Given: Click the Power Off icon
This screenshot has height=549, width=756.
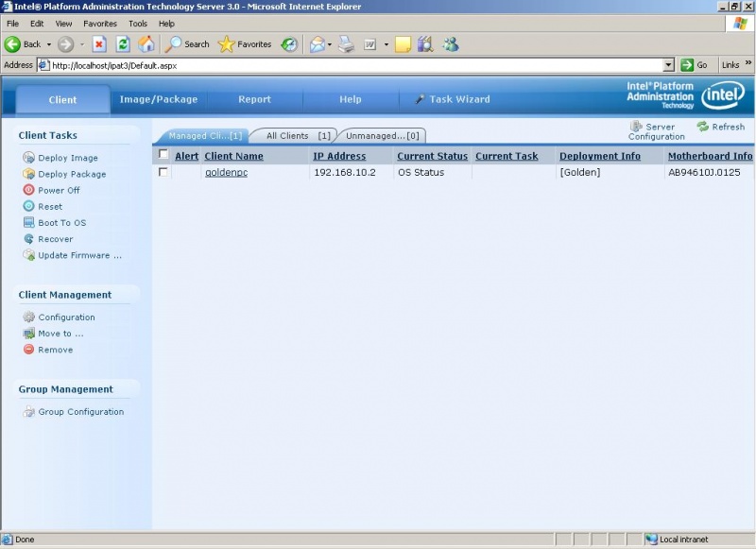Looking at the screenshot, I should point(30,190).
